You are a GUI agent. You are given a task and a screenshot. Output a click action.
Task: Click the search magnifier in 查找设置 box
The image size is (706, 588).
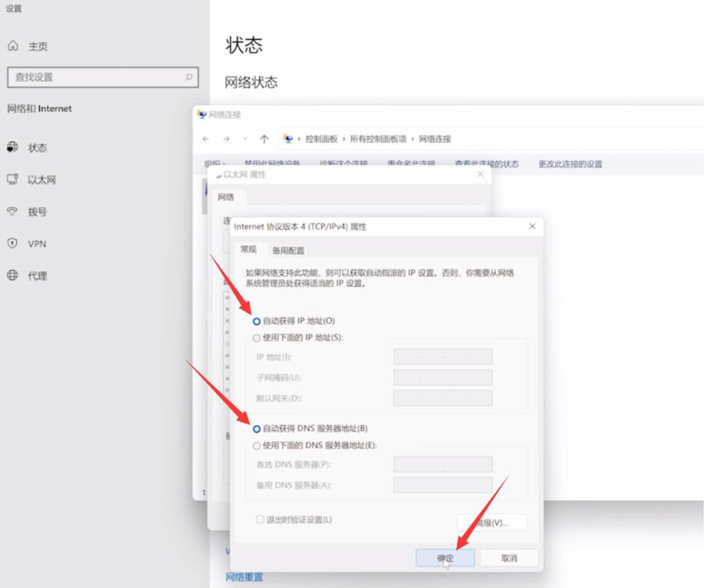pos(188,77)
